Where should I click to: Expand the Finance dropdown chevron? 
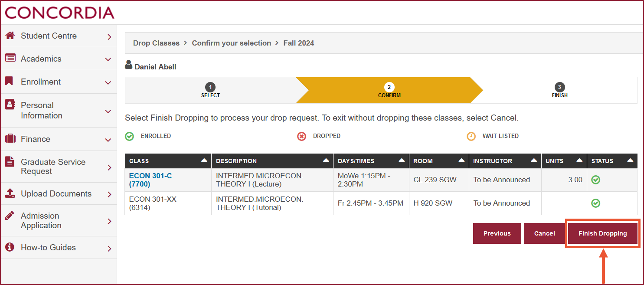[108, 140]
